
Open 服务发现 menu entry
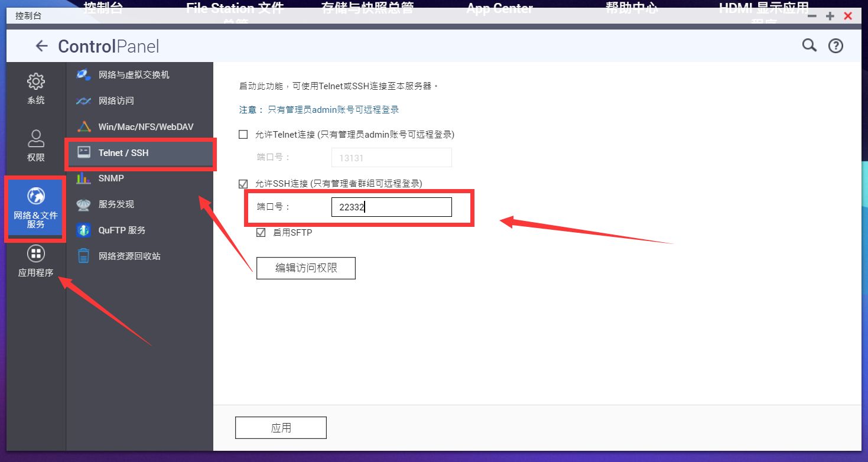point(139,204)
